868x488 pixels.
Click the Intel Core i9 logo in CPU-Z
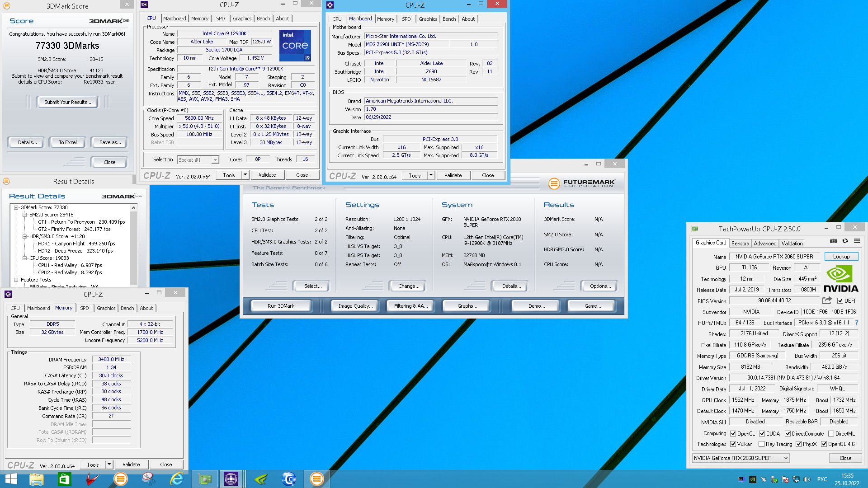pos(295,46)
